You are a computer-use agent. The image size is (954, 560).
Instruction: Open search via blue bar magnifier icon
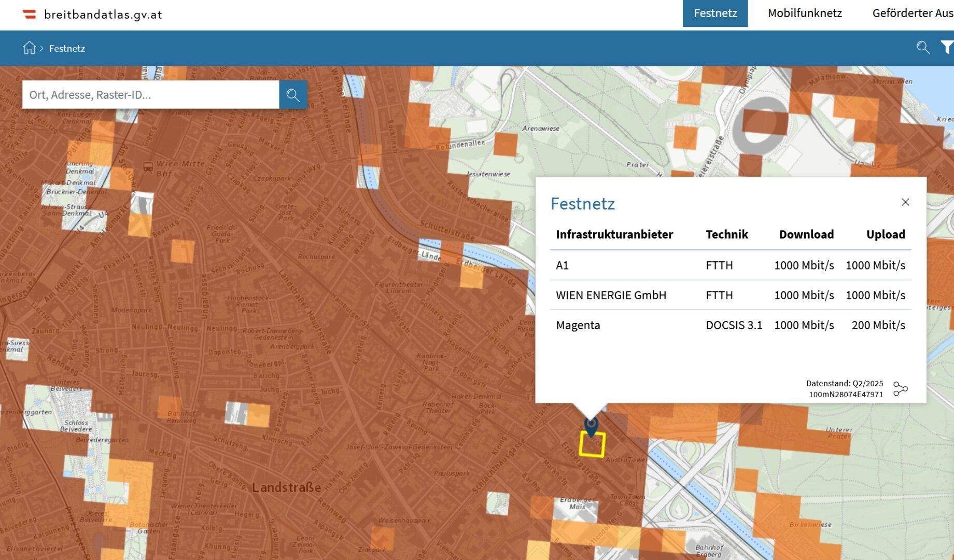[922, 48]
